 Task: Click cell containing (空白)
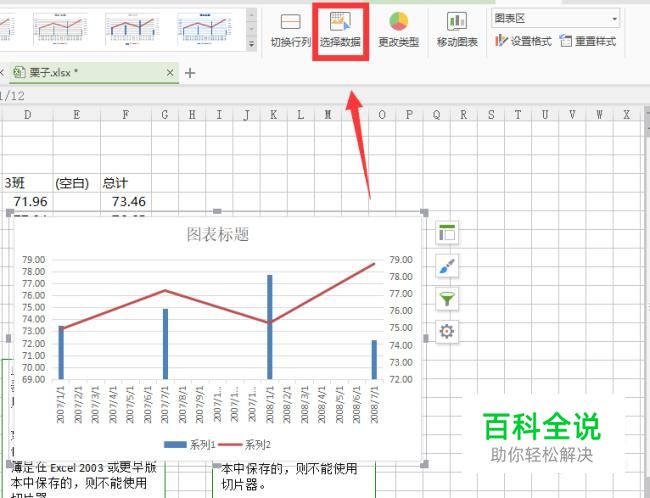[77, 183]
